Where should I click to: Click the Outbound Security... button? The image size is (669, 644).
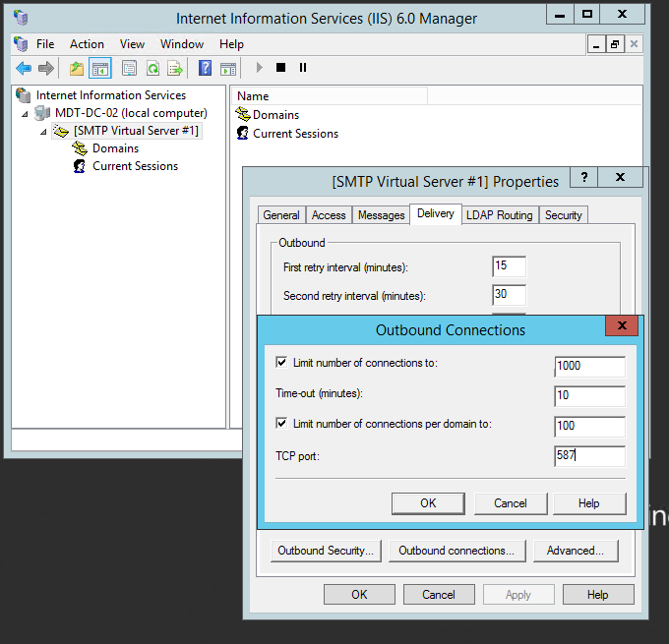[x=326, y=551]
